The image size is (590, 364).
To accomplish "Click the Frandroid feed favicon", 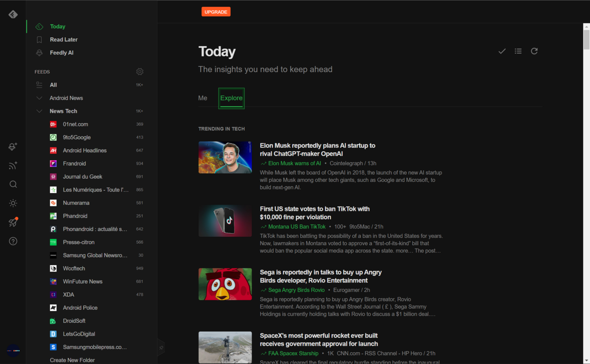I will pos(53,164).
